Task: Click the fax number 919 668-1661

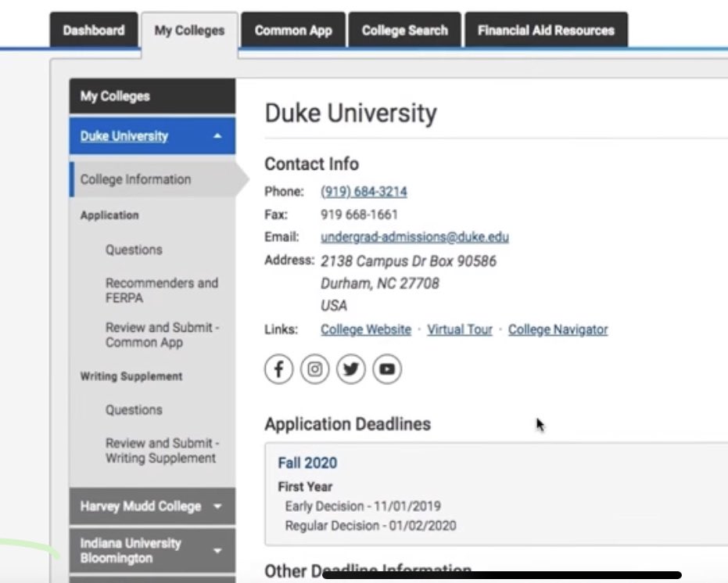Action: coord(359,214)
